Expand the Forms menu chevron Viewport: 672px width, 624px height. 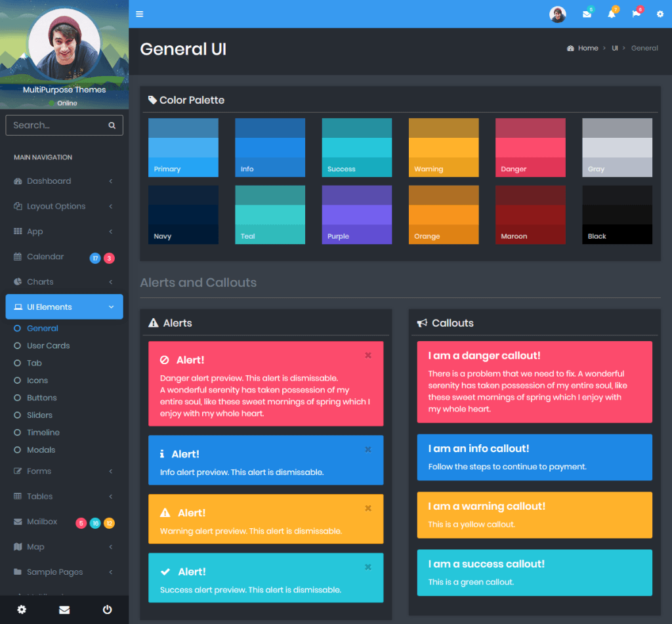(110, 471)
